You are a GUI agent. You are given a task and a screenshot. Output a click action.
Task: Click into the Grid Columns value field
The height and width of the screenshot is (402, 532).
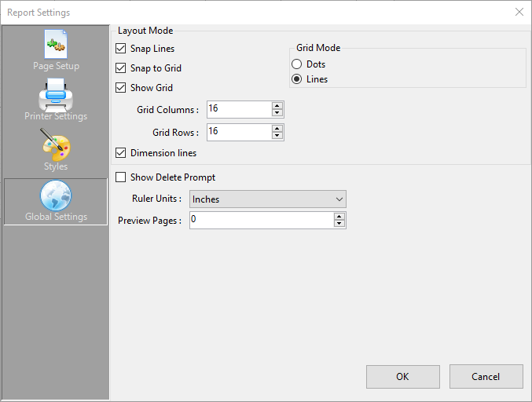tap(240, 109)
